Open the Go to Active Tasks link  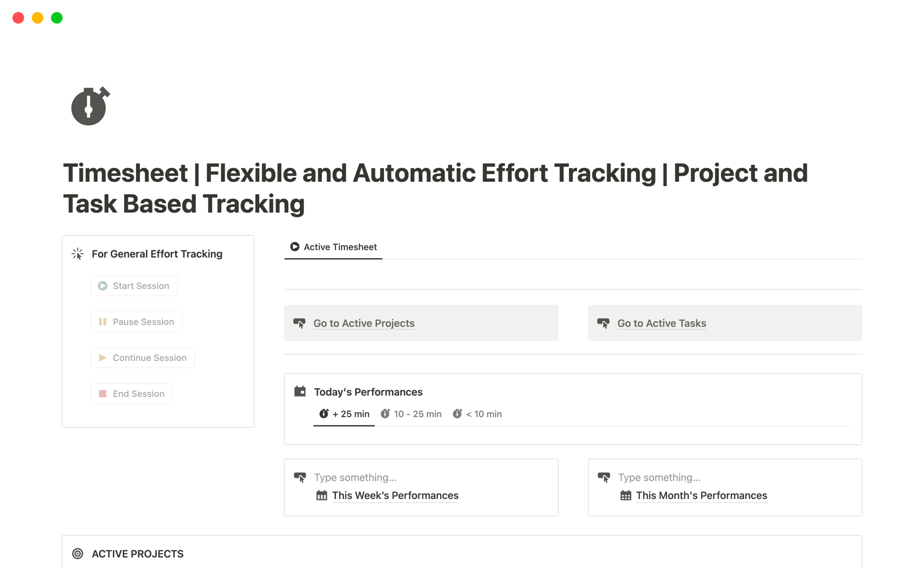click(x=662, y=323)
